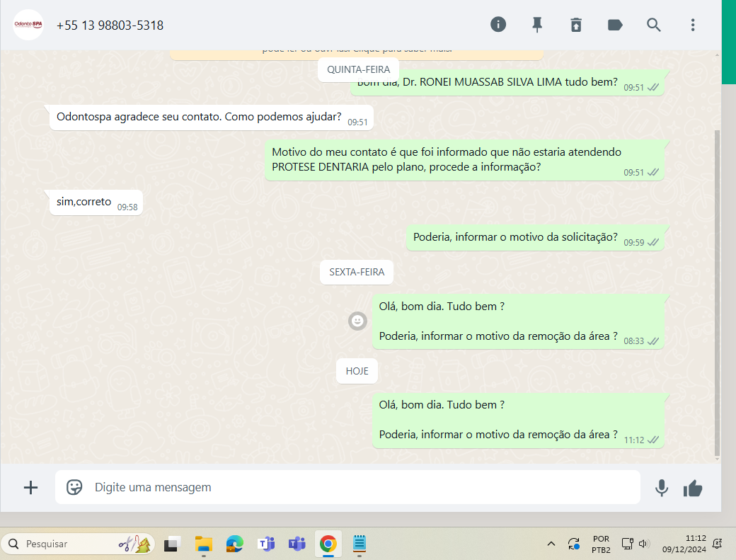The height and width of the screenshot is (560, 736).
Task: Expand hidden system tray icons chevron
Action: 551,544
